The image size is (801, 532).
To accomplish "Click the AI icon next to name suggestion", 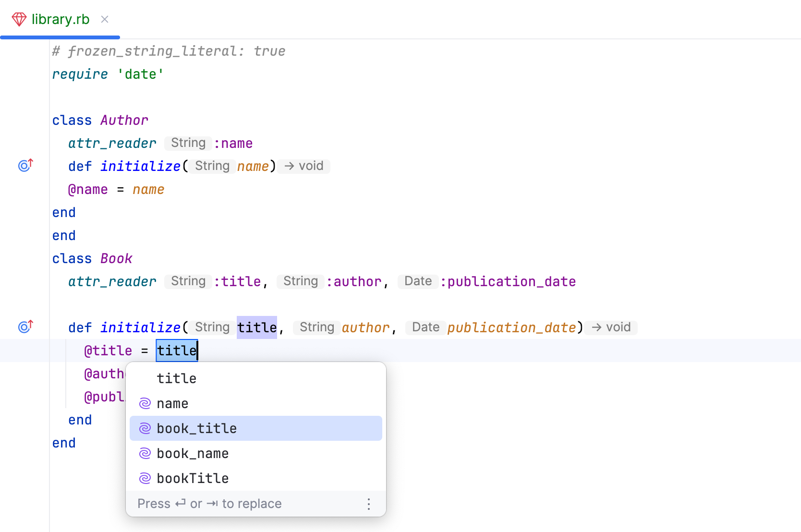I will [145, 403].
